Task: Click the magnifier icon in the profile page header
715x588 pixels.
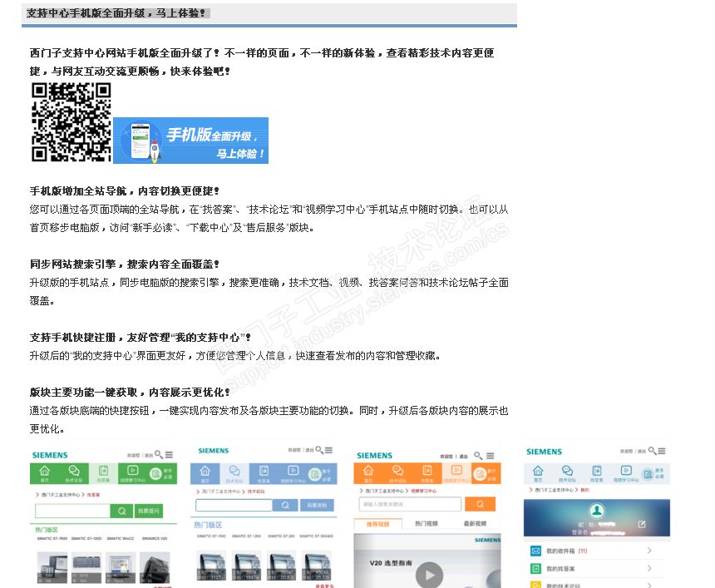Action: (653, 450)
